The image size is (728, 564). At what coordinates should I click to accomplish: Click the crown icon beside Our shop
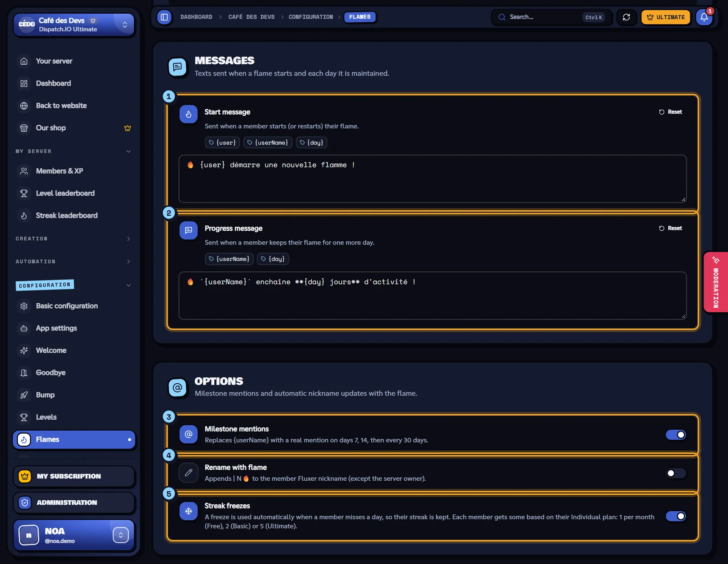point(127,128)
